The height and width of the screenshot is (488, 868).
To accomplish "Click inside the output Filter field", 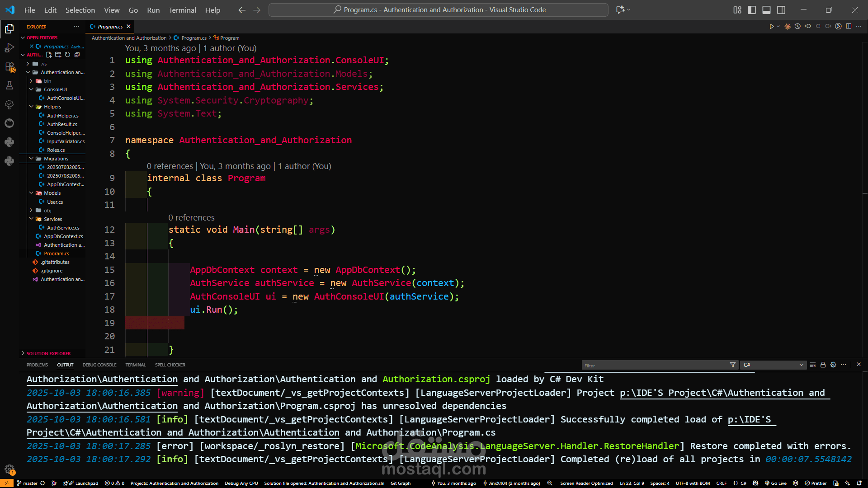I will pos(656,365).
